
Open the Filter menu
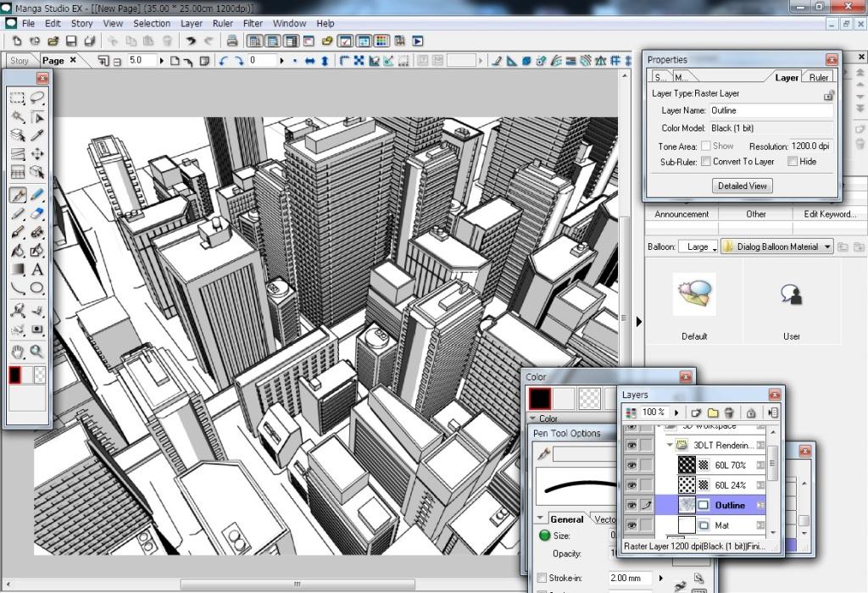point(253,24)
